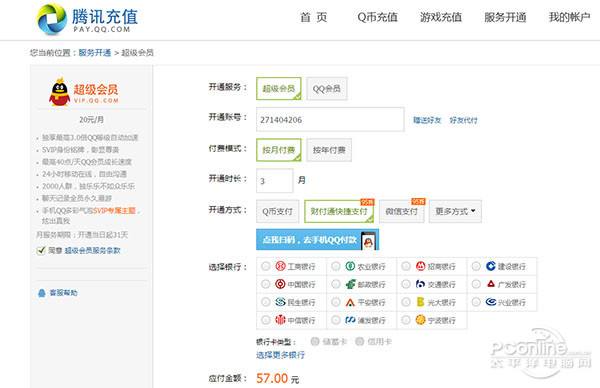Click the duration months input box
This screenshot has height=388, width=600.
click(x=274, y=181)
